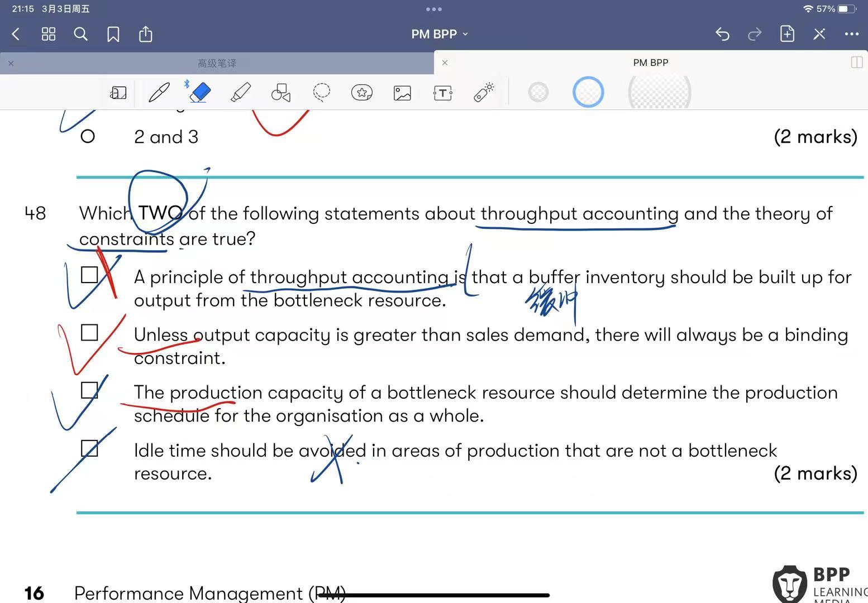Switch to the 高级笔译 tab
The height and width of the screenshot is (603, 868).
(x=217, y=63)
